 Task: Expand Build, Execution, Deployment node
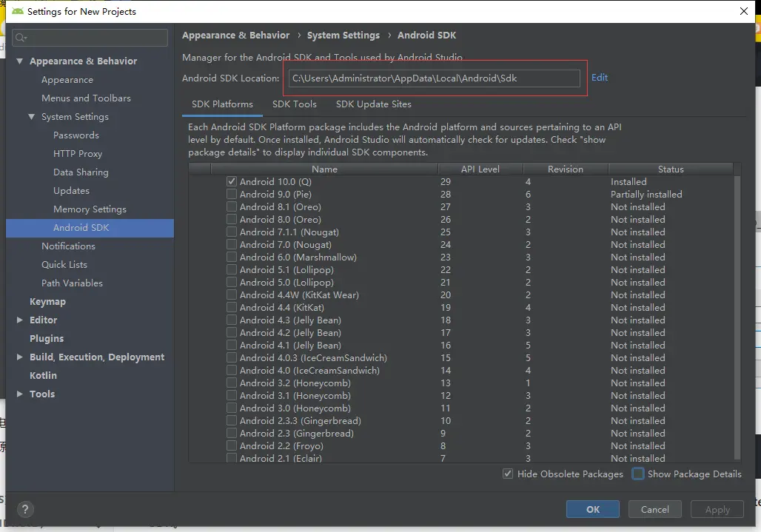(x=19, y=357)
